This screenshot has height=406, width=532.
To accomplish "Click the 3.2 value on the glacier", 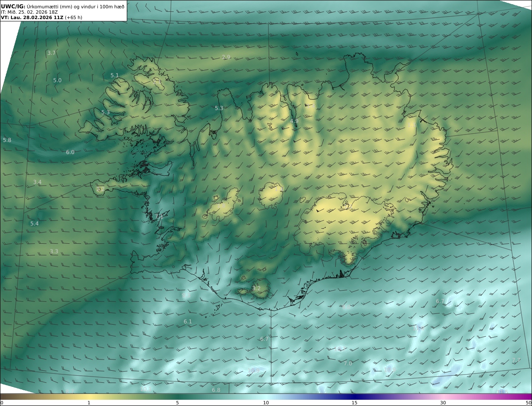I will 256,289.
